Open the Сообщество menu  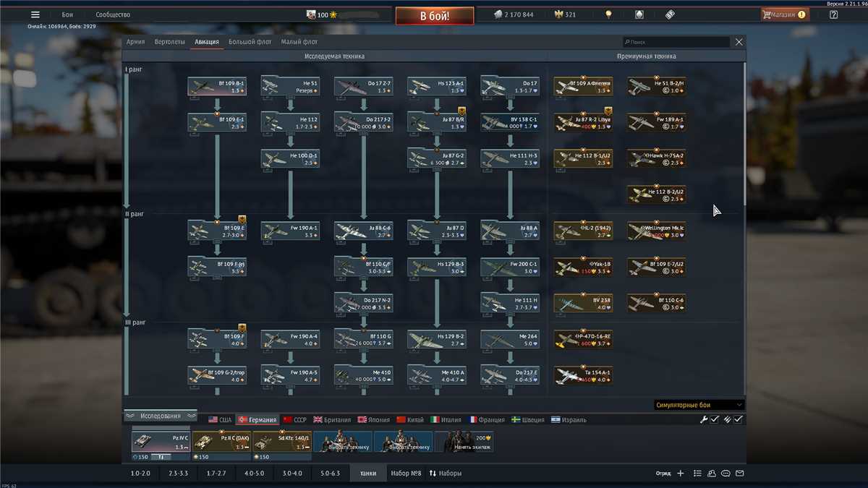pos(114,14)
